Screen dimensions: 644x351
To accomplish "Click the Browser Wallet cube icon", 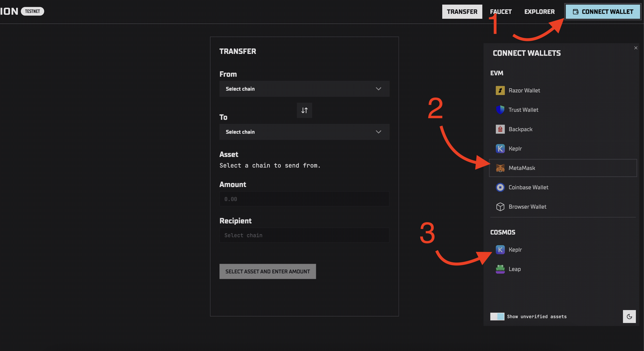I will [500, 206].
